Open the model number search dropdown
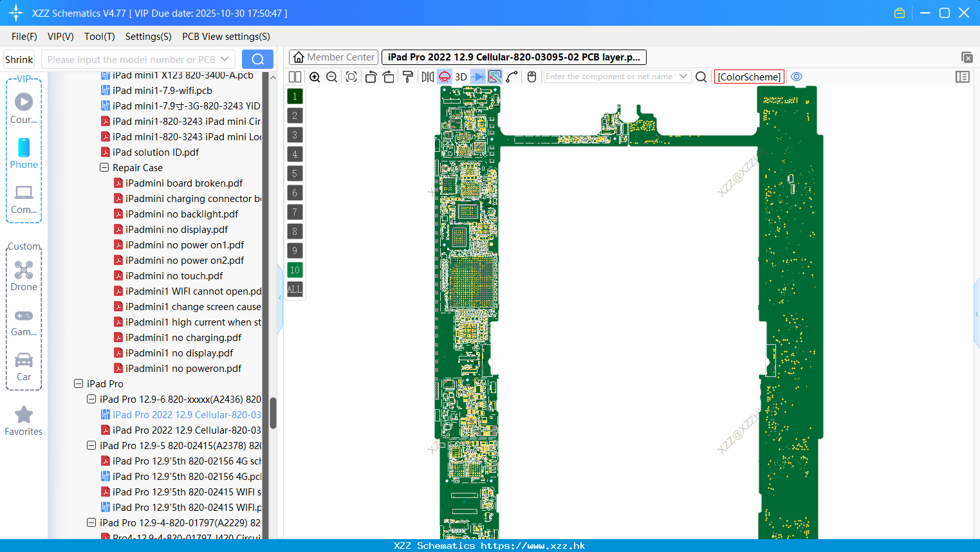 225,59
